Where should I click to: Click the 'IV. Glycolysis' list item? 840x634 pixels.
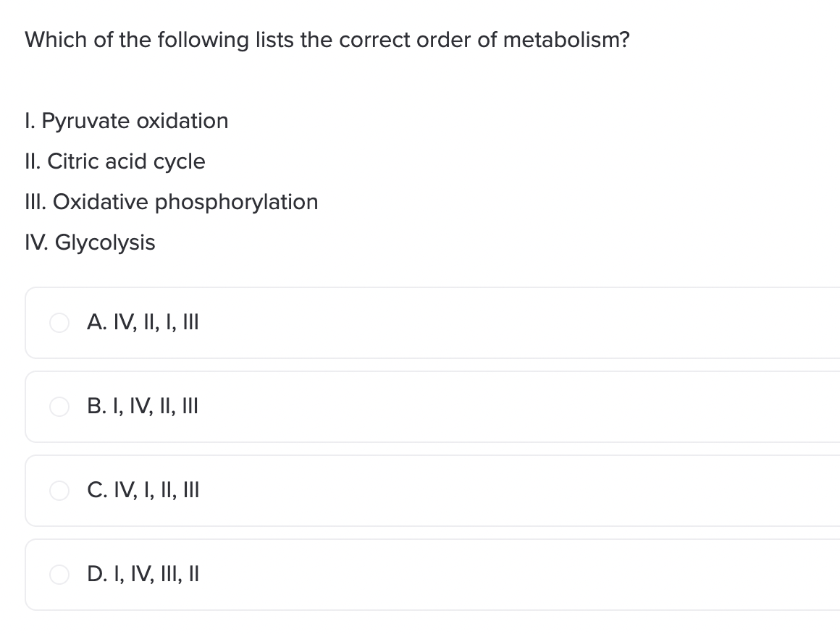[x=90, y=242]
